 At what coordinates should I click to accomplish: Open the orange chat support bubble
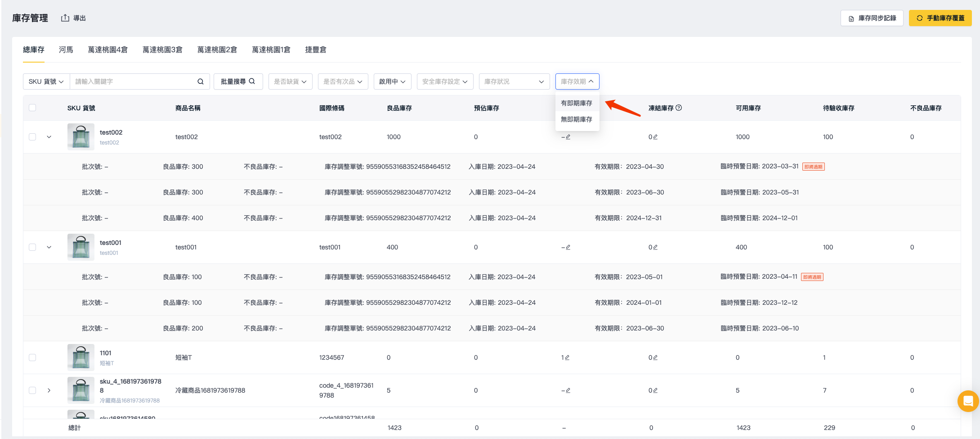[968, 401]
